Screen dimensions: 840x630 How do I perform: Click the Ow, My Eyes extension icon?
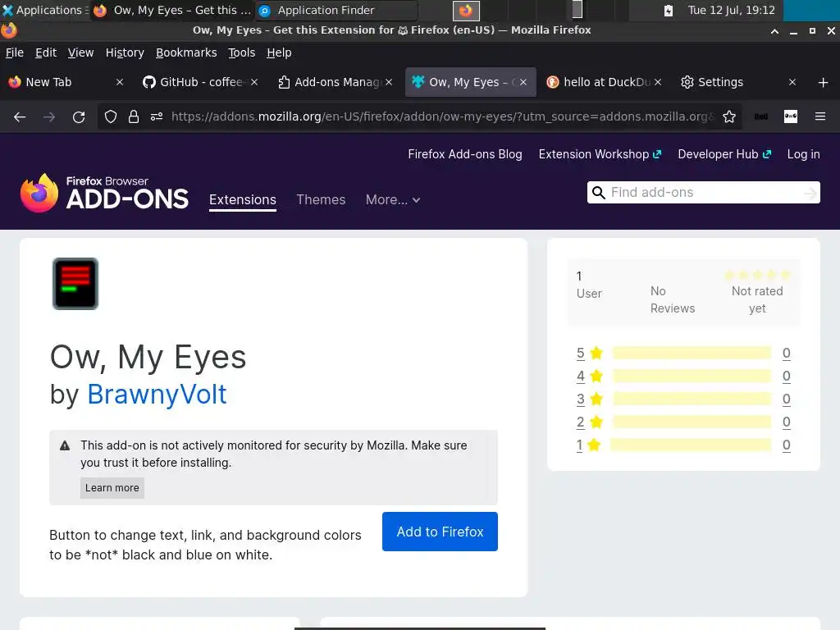coord(75,284)
